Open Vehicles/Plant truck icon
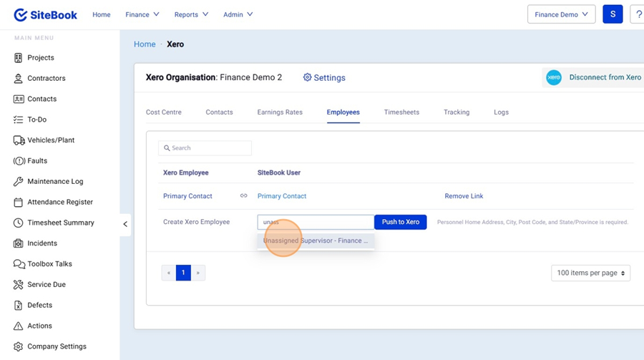This screenshot has height=360, width=644. click(19, 140)
